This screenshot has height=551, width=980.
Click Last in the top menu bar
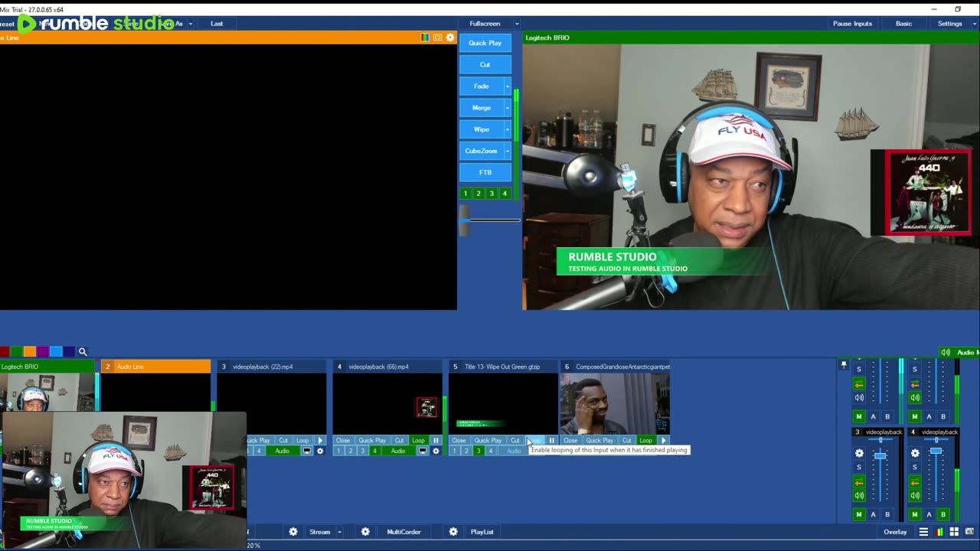click(217, 24)
